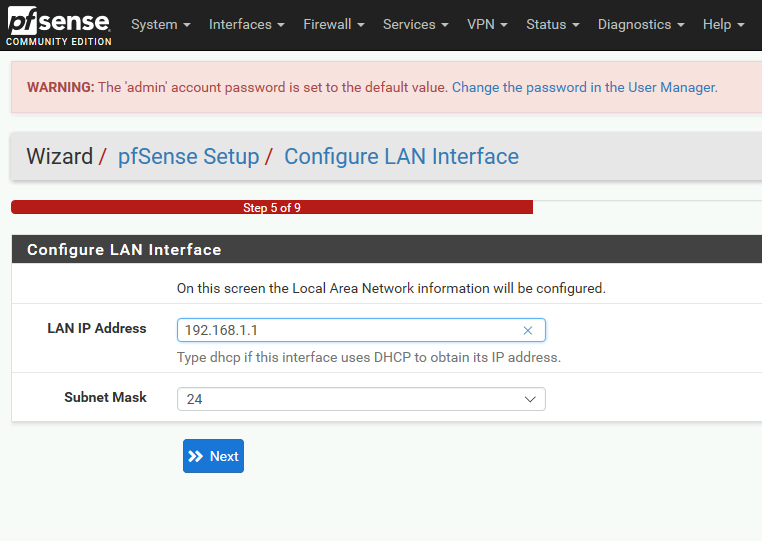This screenshot has height=541, width=762.
Task: Click the double-arrow icon on Next
Action: coord(195,456)
